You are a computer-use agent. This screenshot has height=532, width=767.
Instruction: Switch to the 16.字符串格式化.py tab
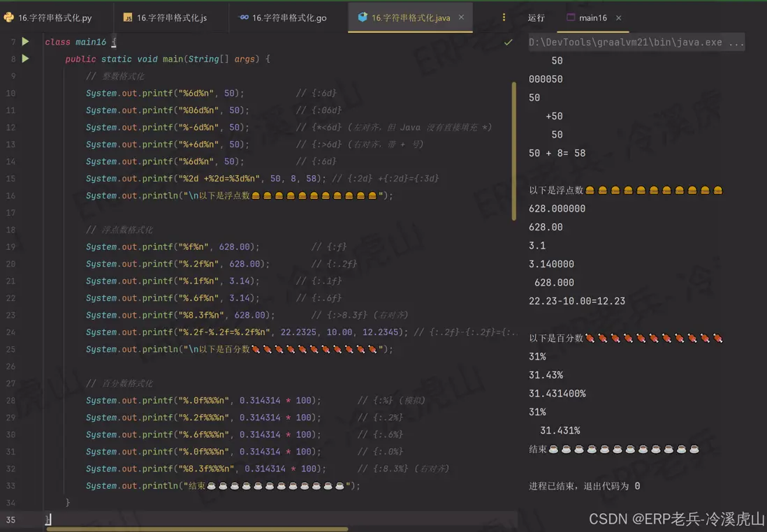click(x=54, y=17)
